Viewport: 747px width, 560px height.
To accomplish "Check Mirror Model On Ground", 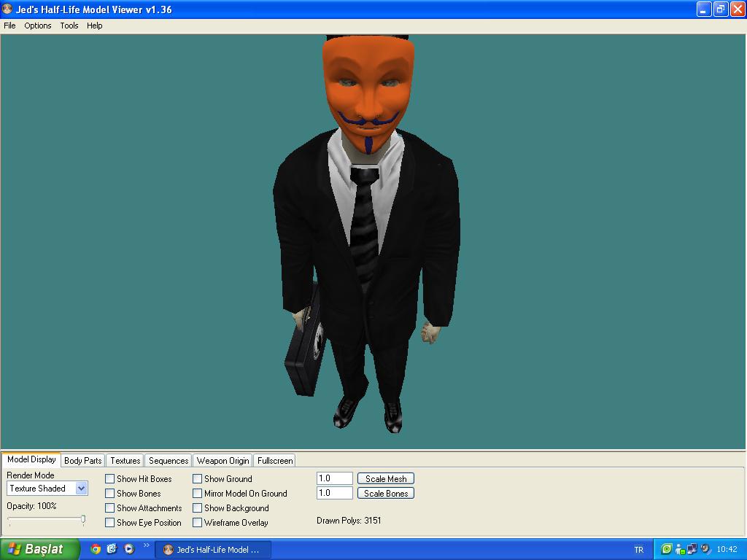I will click(x=198, y=494).
